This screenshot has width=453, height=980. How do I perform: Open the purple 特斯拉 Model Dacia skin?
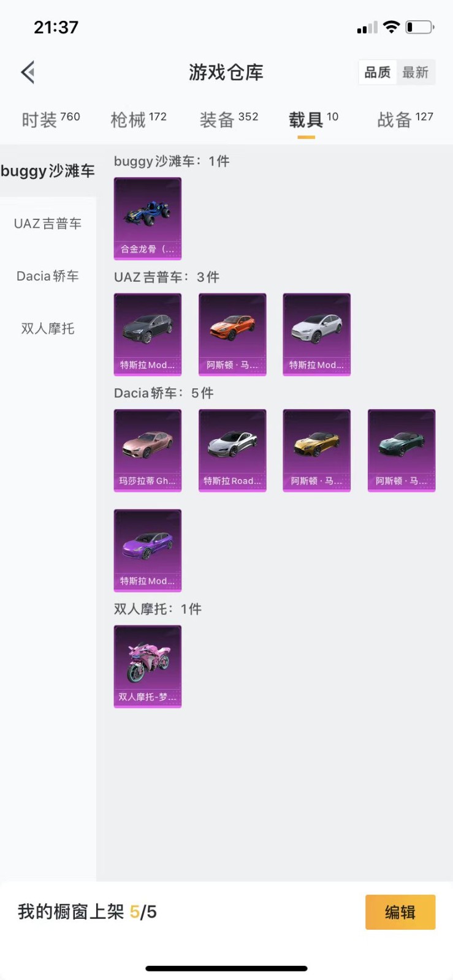coord(148,550)
